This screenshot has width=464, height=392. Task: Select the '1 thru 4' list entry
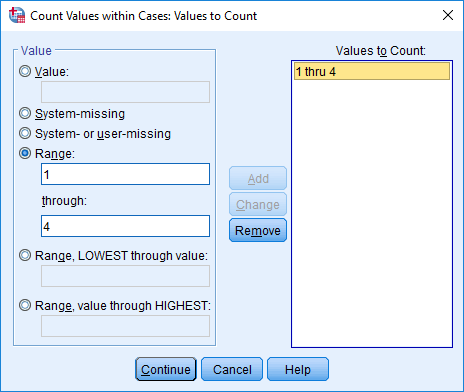tap(372, 71)
